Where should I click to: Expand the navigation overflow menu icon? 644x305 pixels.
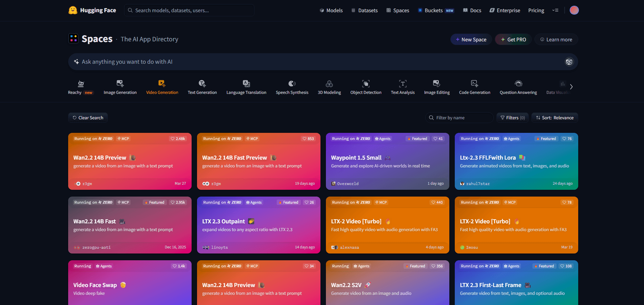pos(555,10)
